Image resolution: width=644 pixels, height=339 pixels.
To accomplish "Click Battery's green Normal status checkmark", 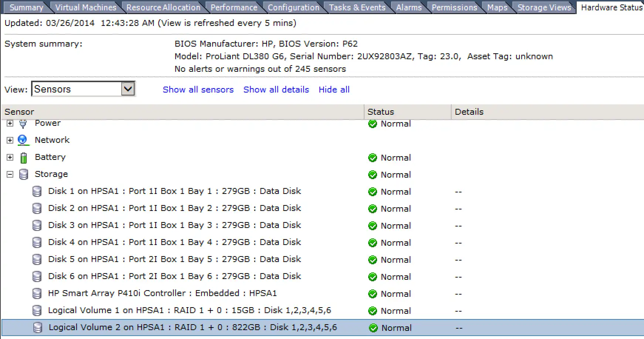I will click(373, 158).
